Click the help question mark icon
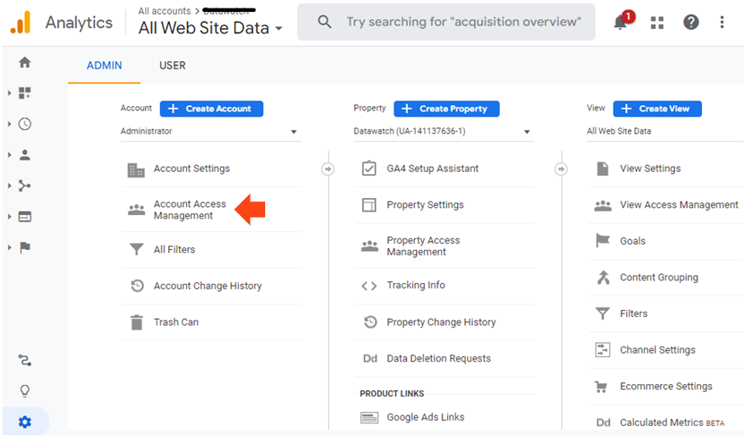 click(x=691, y=22)
